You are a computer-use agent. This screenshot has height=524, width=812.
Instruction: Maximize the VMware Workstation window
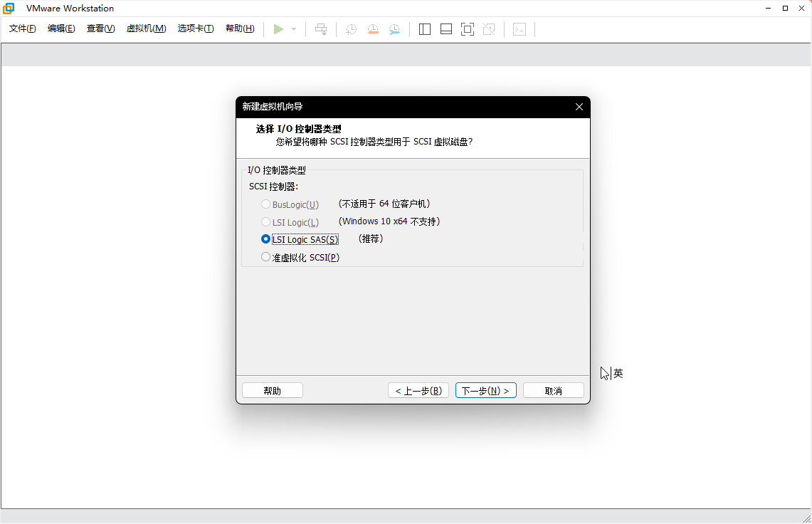[785, 9]
